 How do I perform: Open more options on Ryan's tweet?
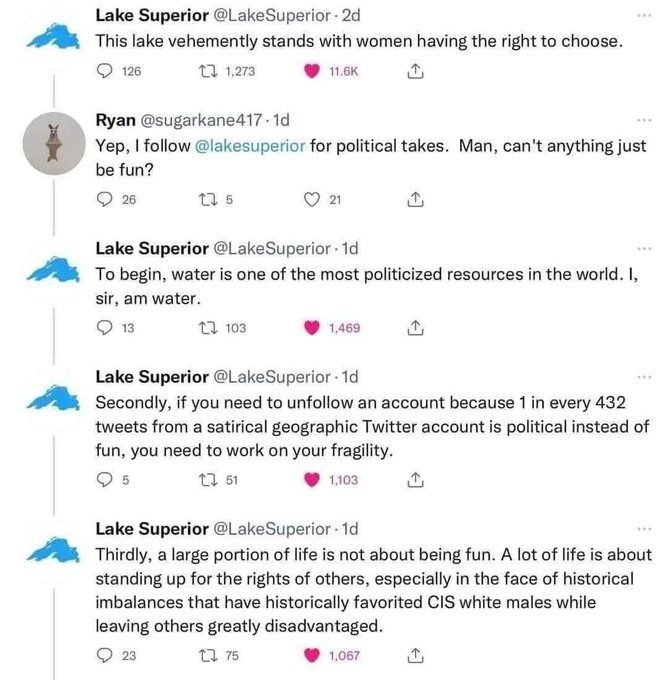pyautogui.click(x=642, y=121)
